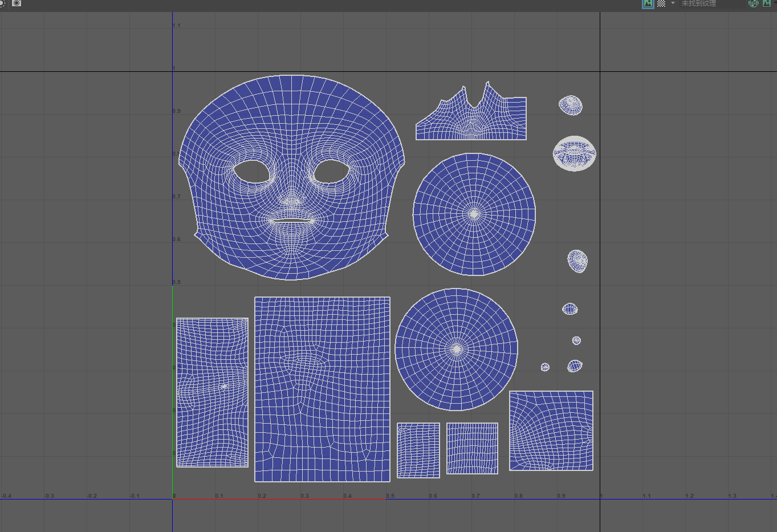777x532 pixels.
Task: Select the jagged mountain-shaped UV shell
Action: coord(471,112)
